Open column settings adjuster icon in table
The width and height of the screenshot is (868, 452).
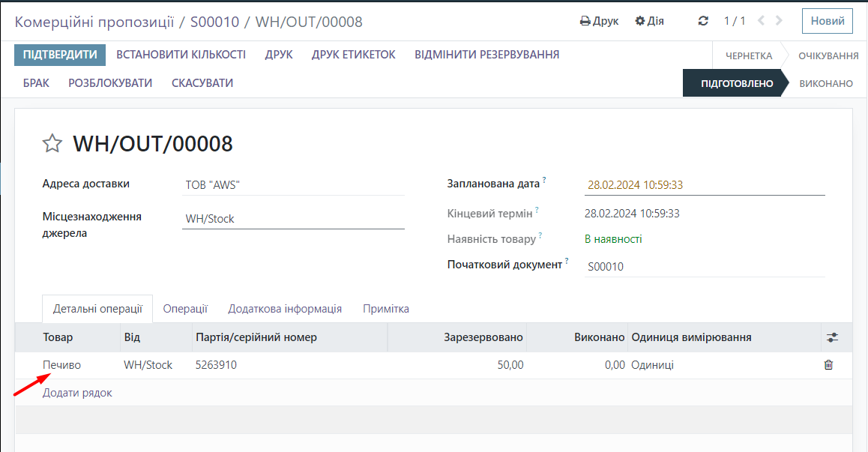[832, 338]
